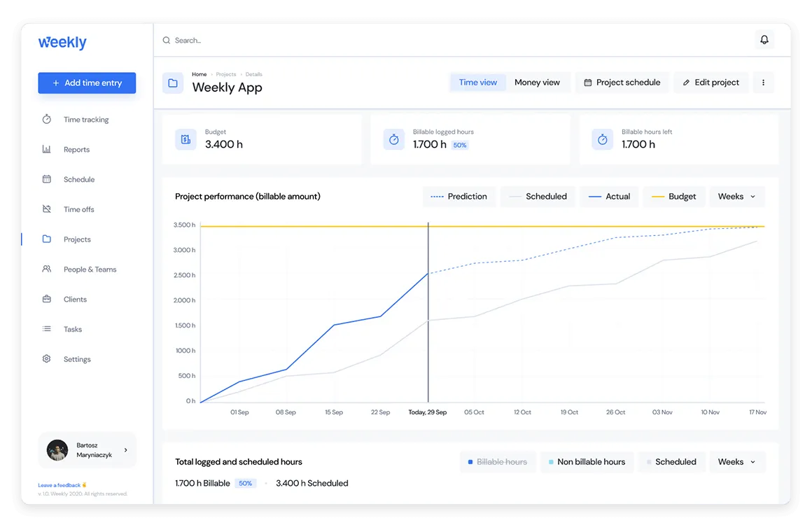Select the Reports bar chart icon
The height and width of the screenshot is (525, 812).
[x=47, y=150]
